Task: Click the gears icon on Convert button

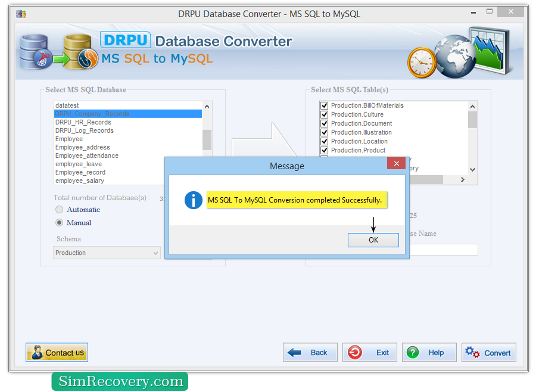Action: click(x=472, y=352)
